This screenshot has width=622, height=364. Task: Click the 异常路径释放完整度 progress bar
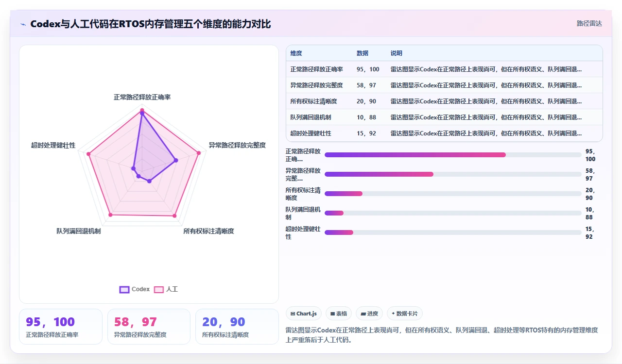click(453, 174)
